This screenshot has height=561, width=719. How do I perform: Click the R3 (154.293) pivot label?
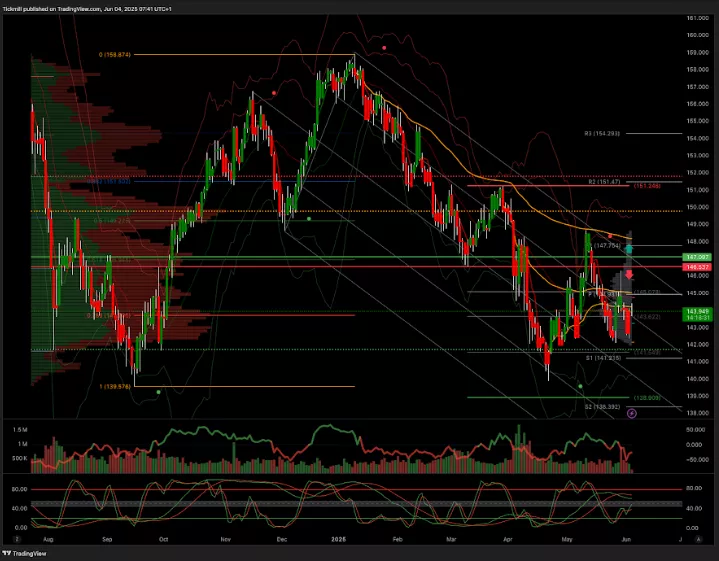(x=603, y=133)
